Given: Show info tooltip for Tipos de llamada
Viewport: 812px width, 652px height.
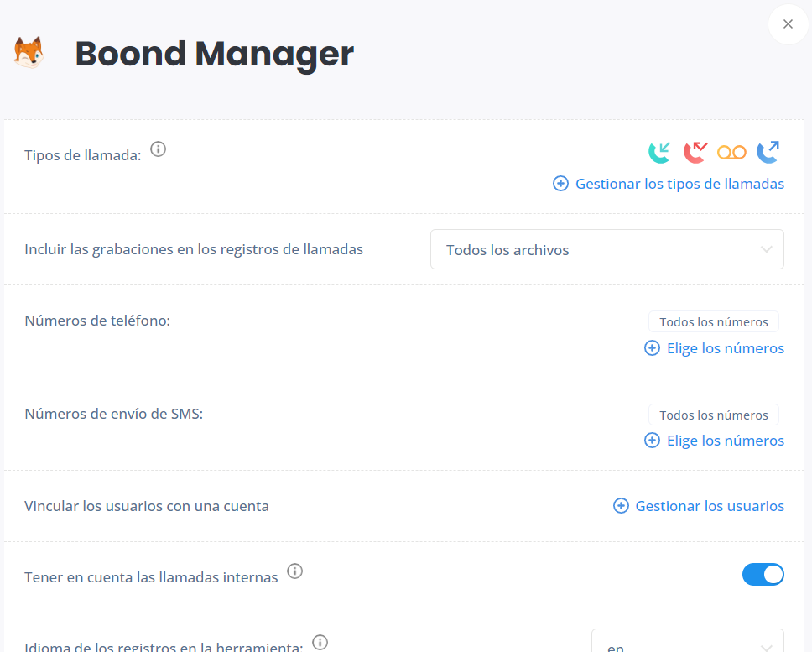Looking at the screenshot, I should 158,149.
